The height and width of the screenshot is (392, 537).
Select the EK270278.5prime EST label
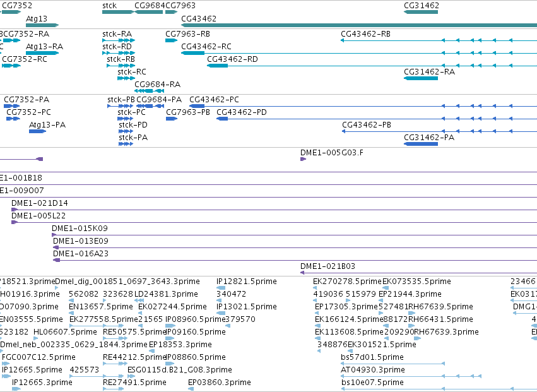click(347, 282)
